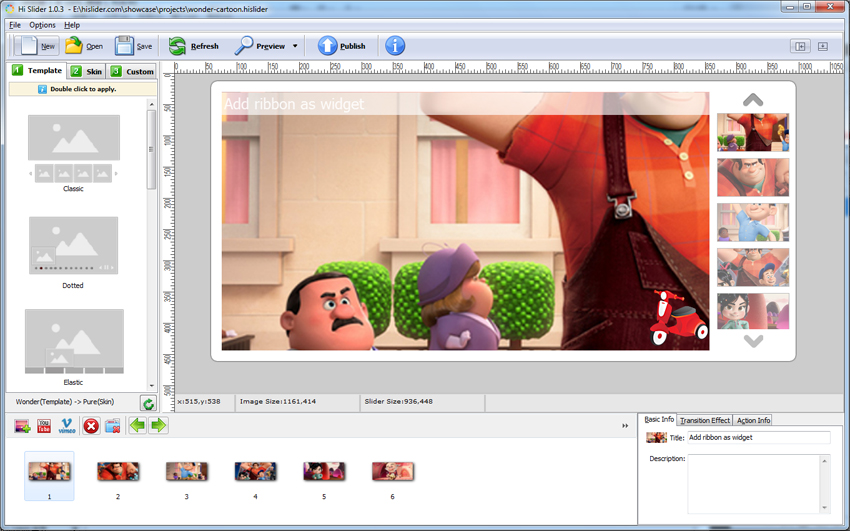Click the Preview magnifier button

tap(260, 46)
